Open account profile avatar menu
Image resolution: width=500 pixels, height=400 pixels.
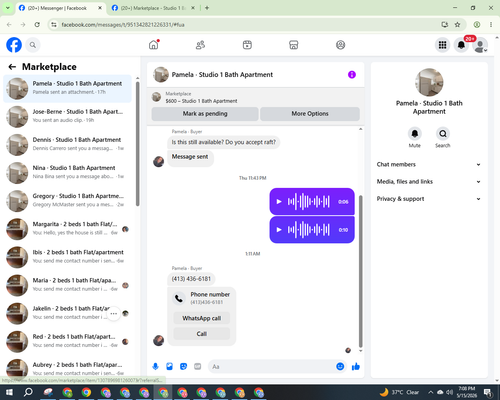coord(480,45)
